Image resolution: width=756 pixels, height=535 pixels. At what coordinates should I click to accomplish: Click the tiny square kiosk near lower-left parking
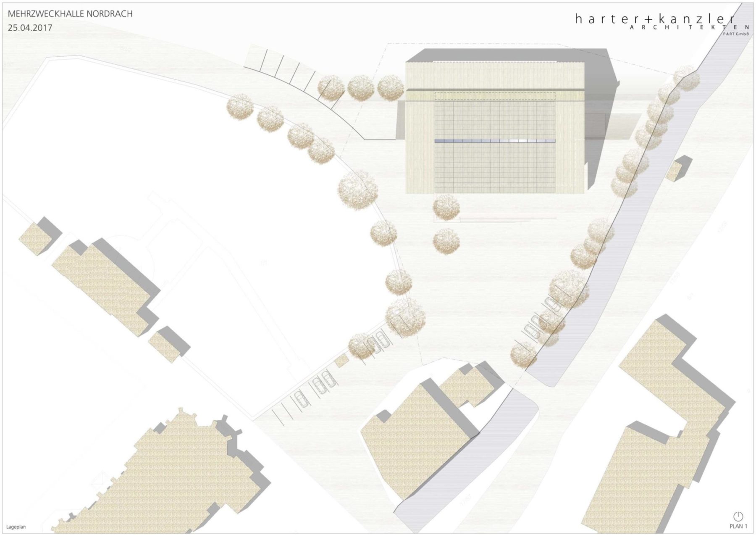[341, 360]
